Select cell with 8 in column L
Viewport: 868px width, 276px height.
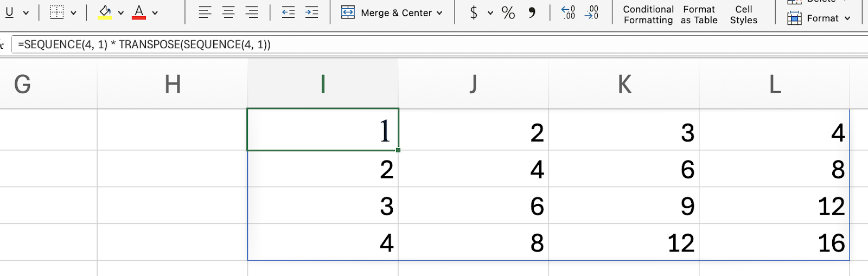point(774,169)
